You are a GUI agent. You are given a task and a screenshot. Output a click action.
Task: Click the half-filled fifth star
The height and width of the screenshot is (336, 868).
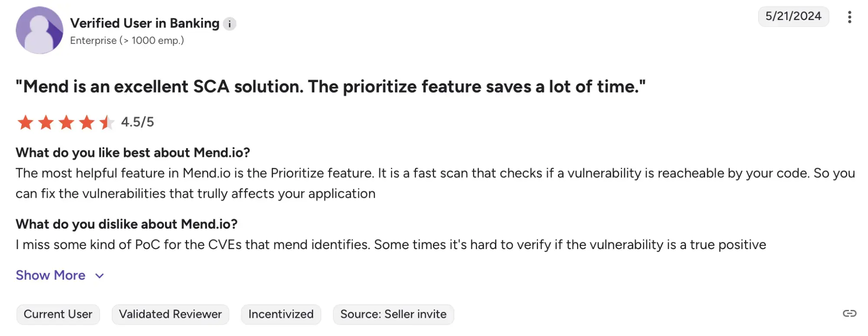[x=106, y=123]
